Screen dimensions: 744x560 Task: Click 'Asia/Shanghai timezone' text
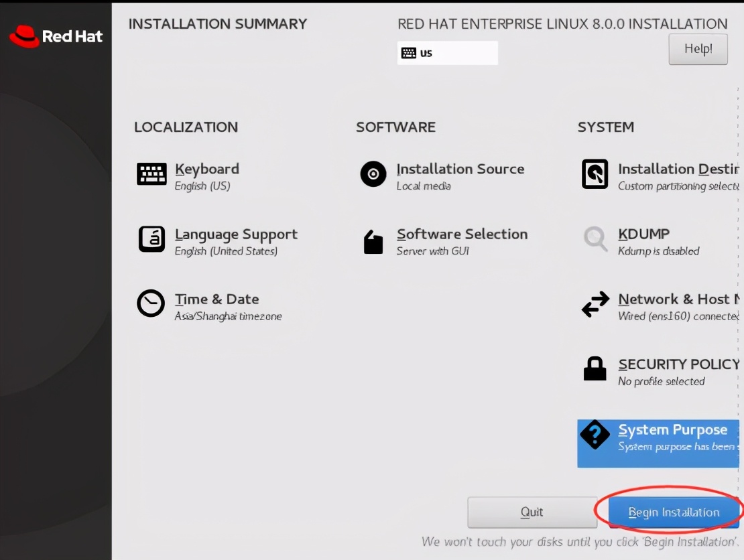229,316
